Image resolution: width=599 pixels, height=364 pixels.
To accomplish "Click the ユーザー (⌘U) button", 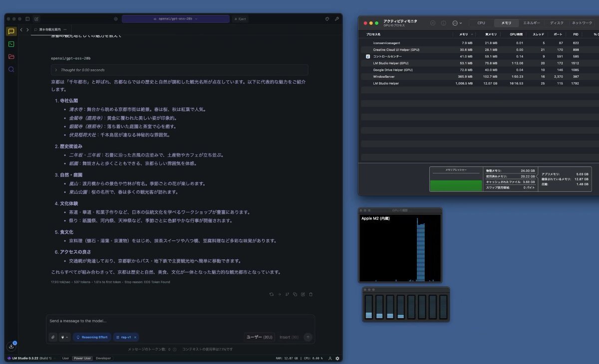I will pos(260,337).
